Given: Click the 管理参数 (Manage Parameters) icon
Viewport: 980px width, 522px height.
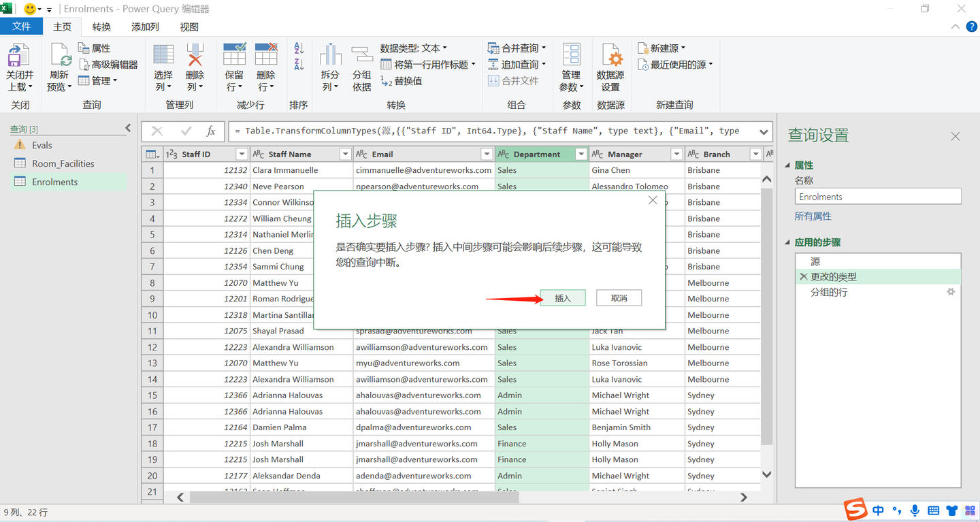Looking at the screenshot, I should (x=571, y=66).
